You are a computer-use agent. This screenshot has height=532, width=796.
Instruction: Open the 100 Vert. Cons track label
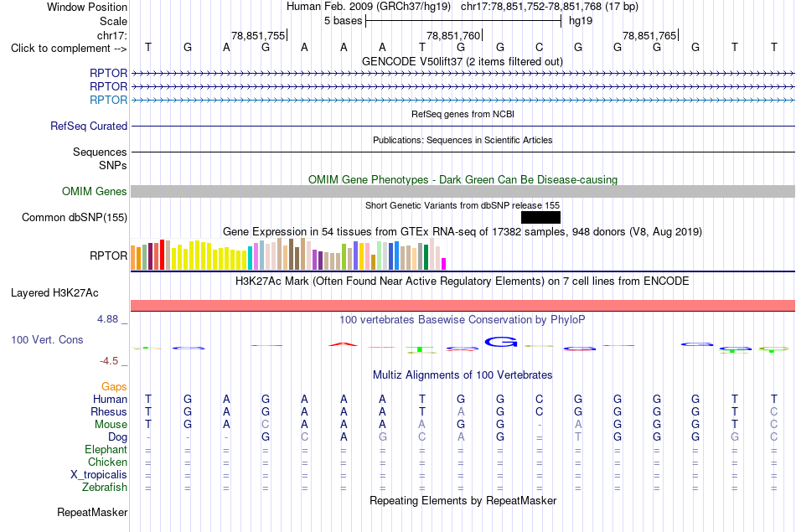point(47,339)
